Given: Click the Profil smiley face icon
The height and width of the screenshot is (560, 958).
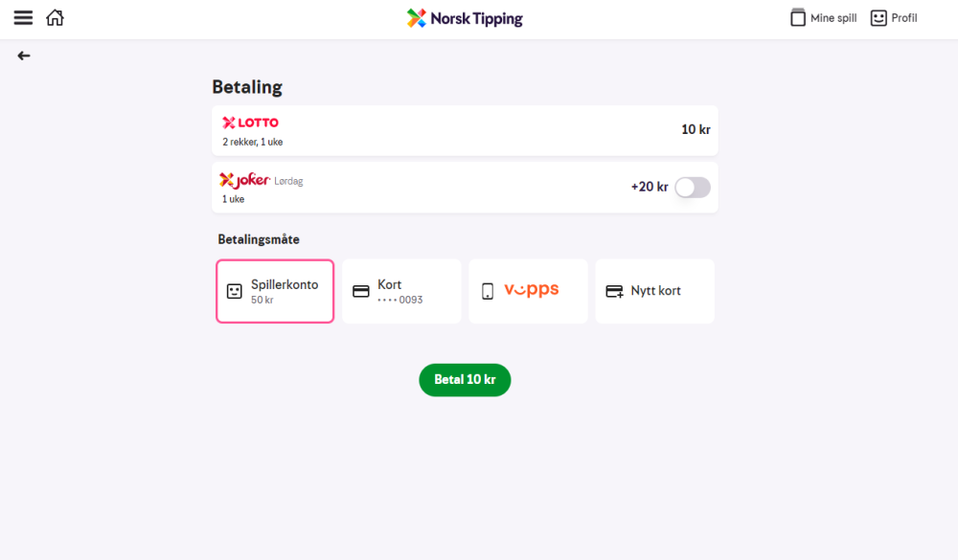Looking at the screenshot, I should coord(878,17).
